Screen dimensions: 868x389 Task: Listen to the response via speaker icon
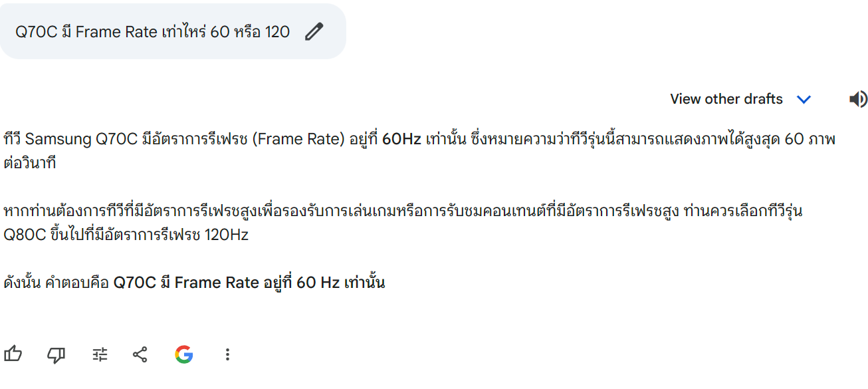(858, 99)
